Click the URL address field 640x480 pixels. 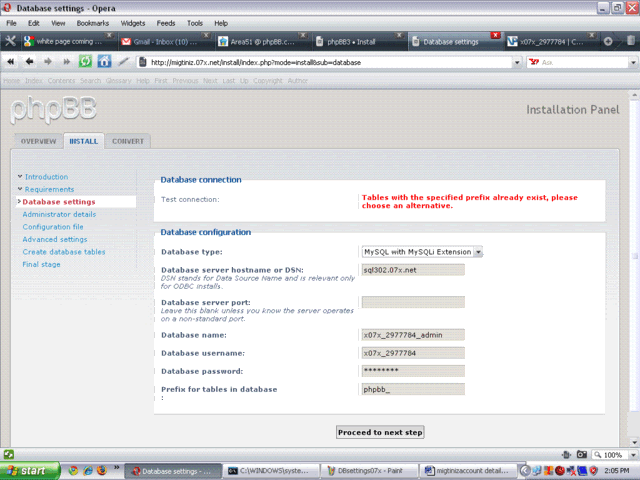331,62
